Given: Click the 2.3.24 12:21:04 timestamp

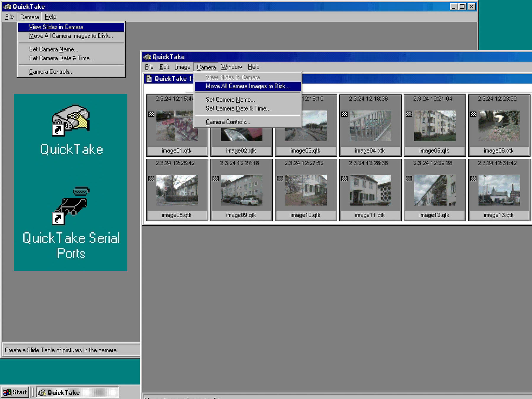Looking at the screenshot, I should coord(433,99).
